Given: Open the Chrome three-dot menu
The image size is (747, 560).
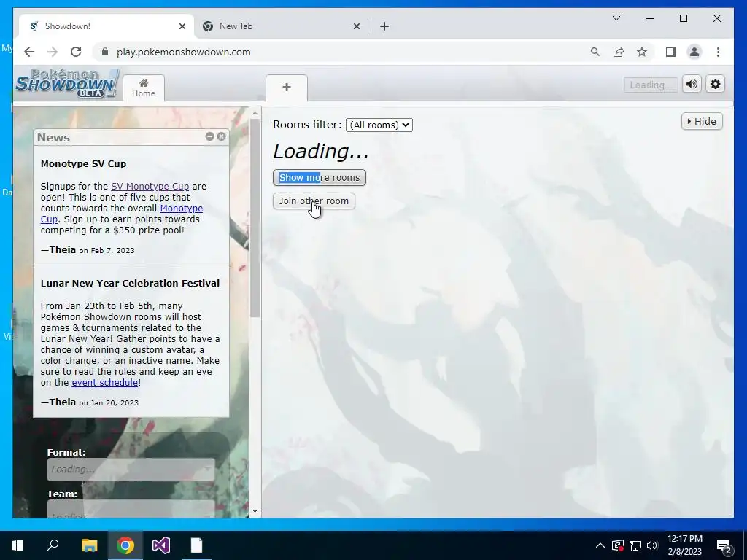Looking at the screenshot, I should [x=718, y=52].
